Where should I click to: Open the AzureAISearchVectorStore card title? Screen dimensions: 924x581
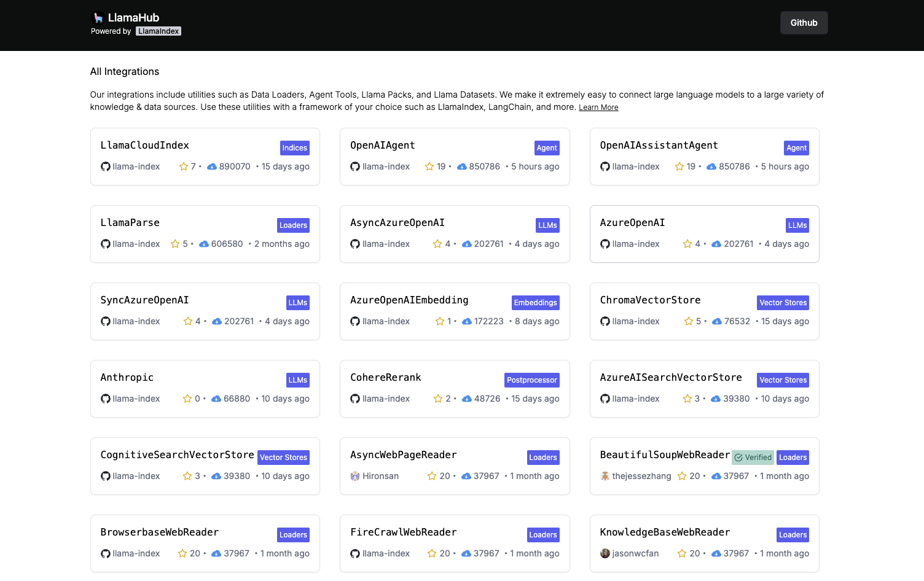coord(671,378)
